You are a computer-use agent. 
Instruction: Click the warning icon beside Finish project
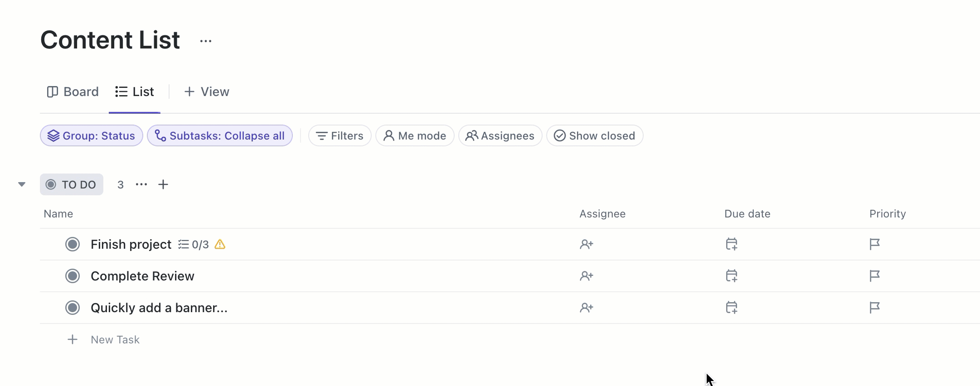click(220, 244)
